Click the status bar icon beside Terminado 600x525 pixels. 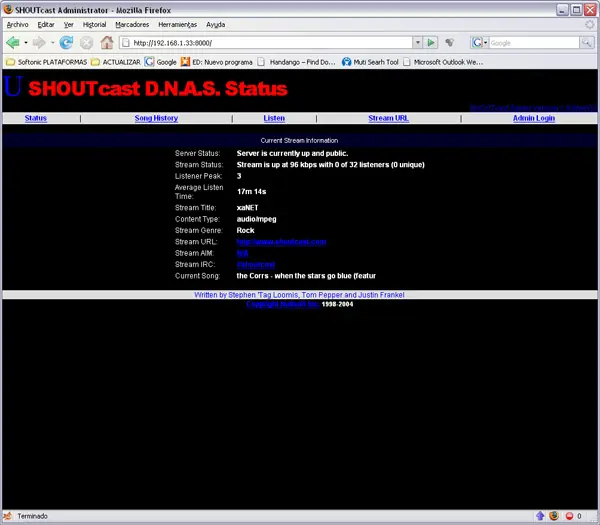[x=8, y=516]
